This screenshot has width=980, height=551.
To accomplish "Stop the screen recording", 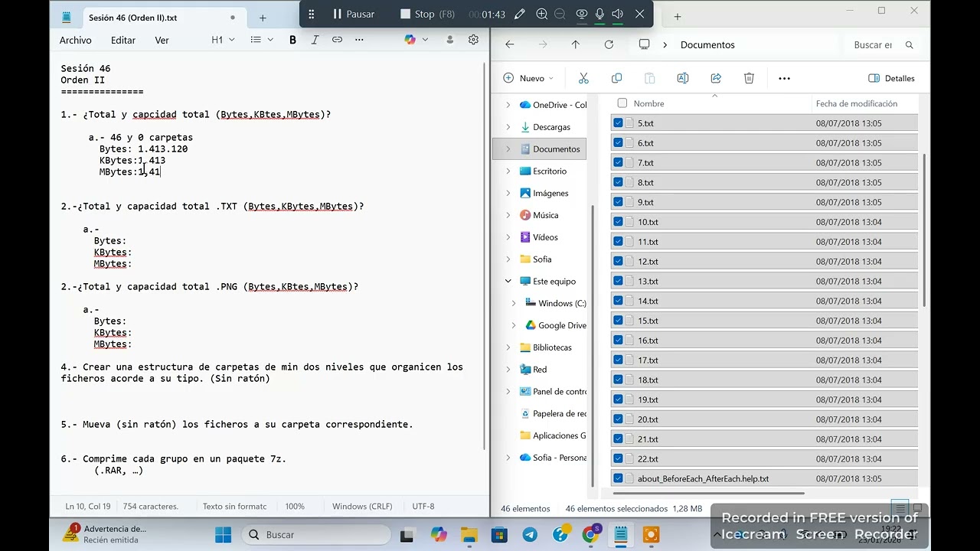I will (x=427, y=14).
